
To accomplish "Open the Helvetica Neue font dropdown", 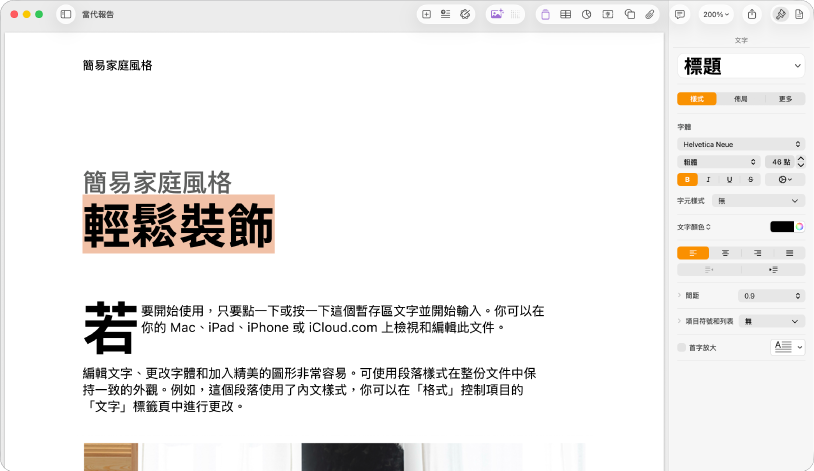I will (x=741, y=144).
